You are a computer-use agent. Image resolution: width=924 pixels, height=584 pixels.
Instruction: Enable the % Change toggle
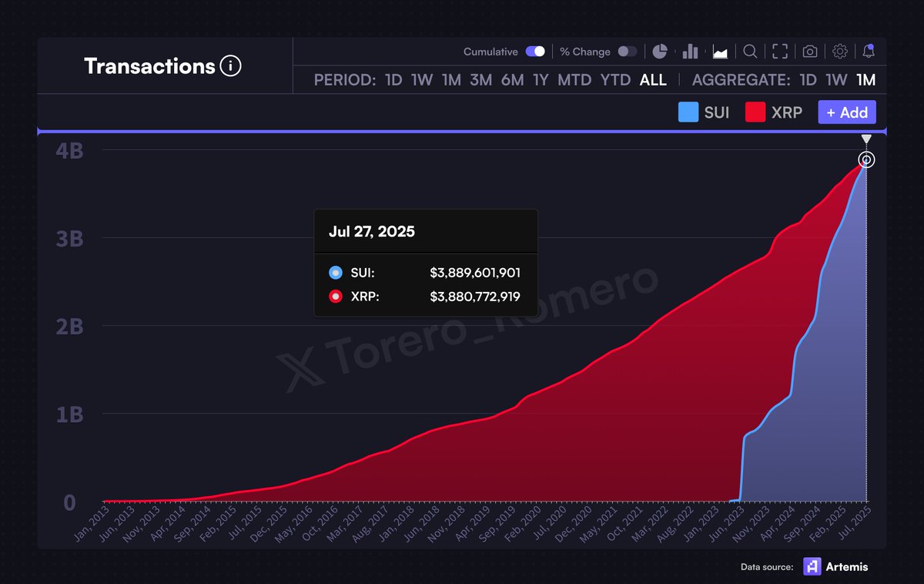coord(628,52)
